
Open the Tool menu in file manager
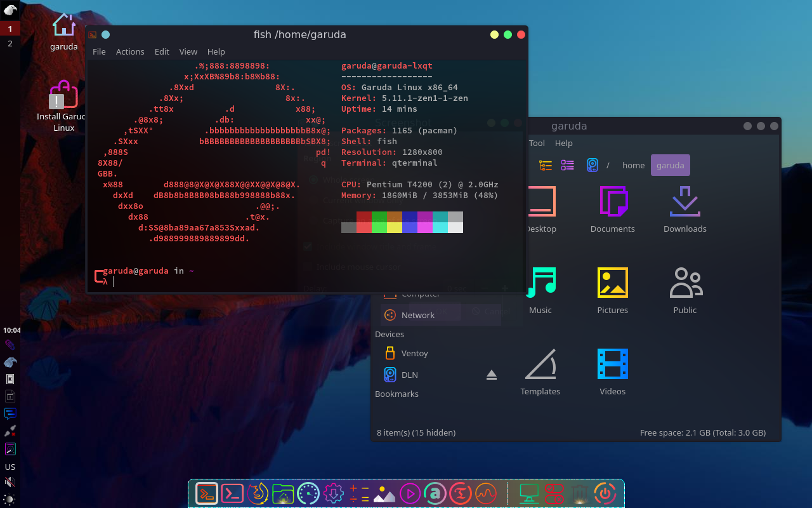click(537, 143)
